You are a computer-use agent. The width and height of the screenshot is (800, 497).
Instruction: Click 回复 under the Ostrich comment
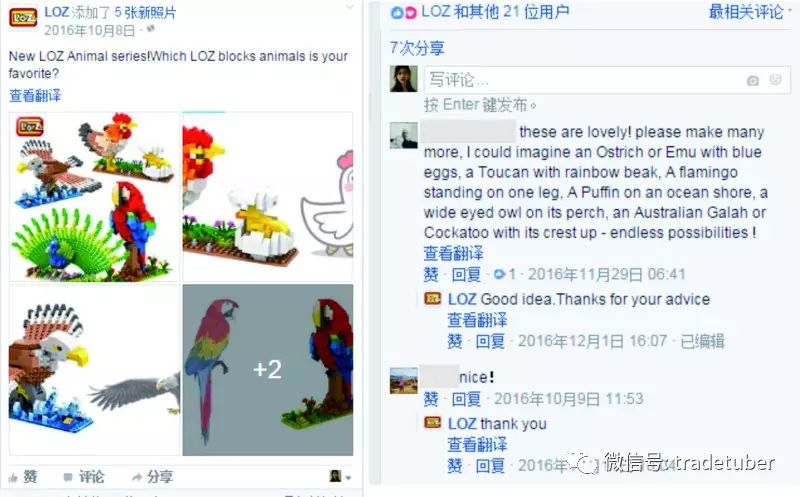point(466,275)
